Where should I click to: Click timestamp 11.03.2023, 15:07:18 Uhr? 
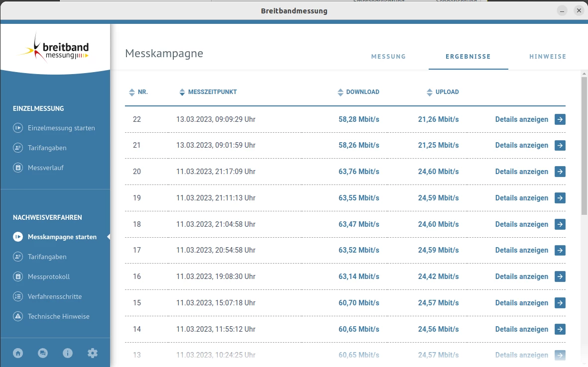[216, 302]
